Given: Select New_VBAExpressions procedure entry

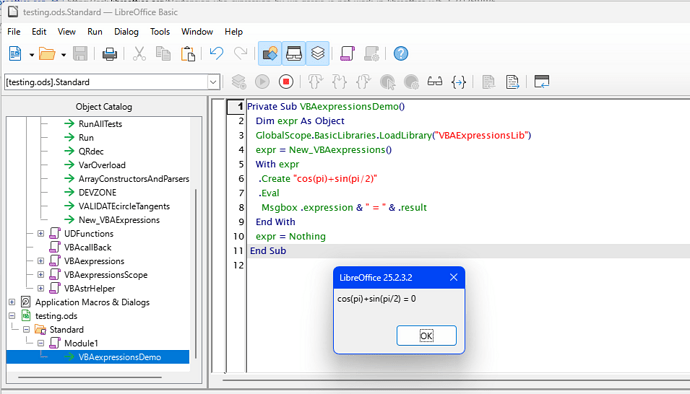Looking at the screenshot, I should point(119,220).
